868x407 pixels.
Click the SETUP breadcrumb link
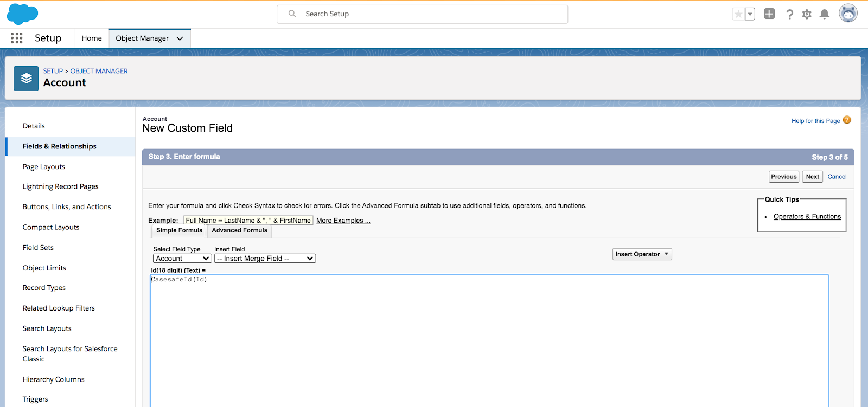(x=53, y=71)
